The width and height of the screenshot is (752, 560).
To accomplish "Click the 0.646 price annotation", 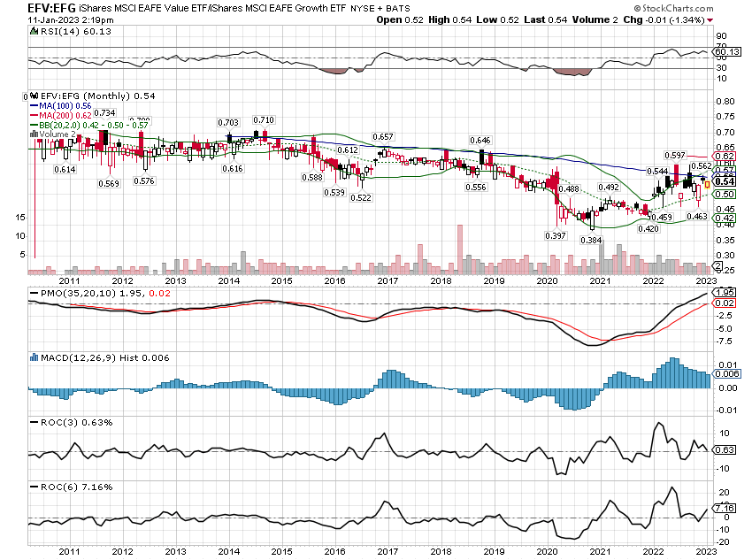I will [480, 141].
